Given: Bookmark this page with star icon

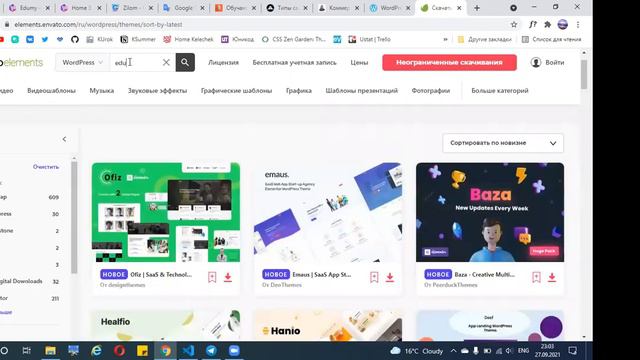Looking at the screenshot, I should 514,24.
